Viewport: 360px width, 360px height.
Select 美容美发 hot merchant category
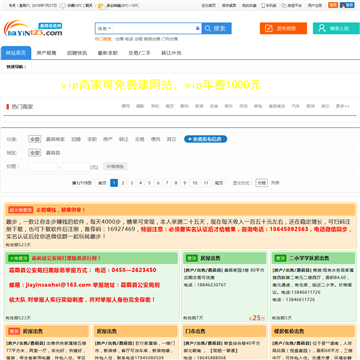[277, 106]
